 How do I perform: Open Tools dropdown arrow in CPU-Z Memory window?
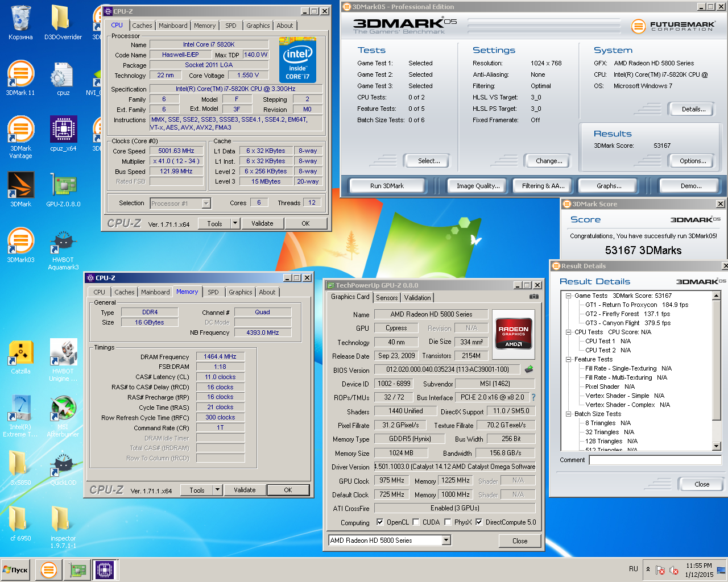click(217, 490)
